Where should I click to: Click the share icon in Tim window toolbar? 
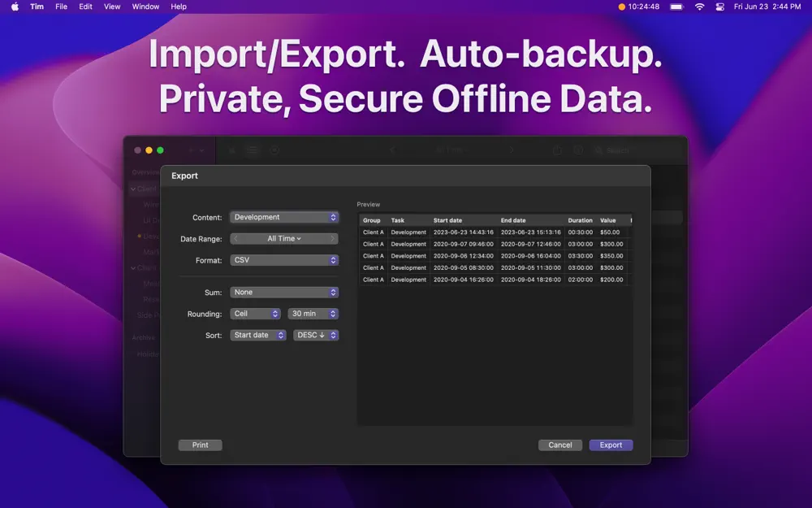[x=557, y=150]
